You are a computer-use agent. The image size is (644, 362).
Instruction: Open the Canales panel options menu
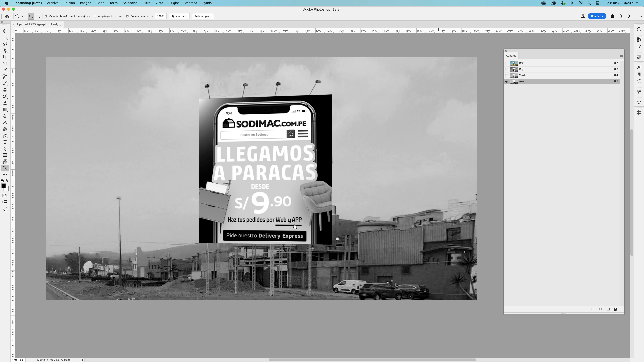(x=621, y=56)
